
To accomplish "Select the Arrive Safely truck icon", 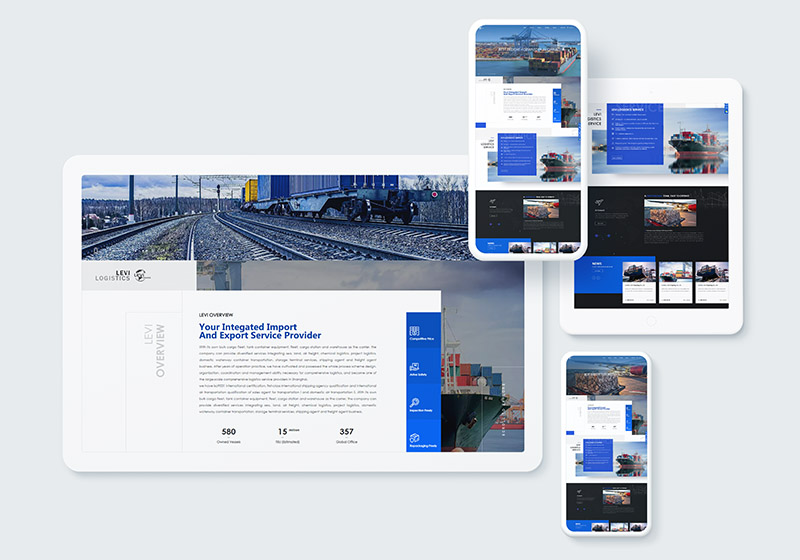I will click(414, 367).
